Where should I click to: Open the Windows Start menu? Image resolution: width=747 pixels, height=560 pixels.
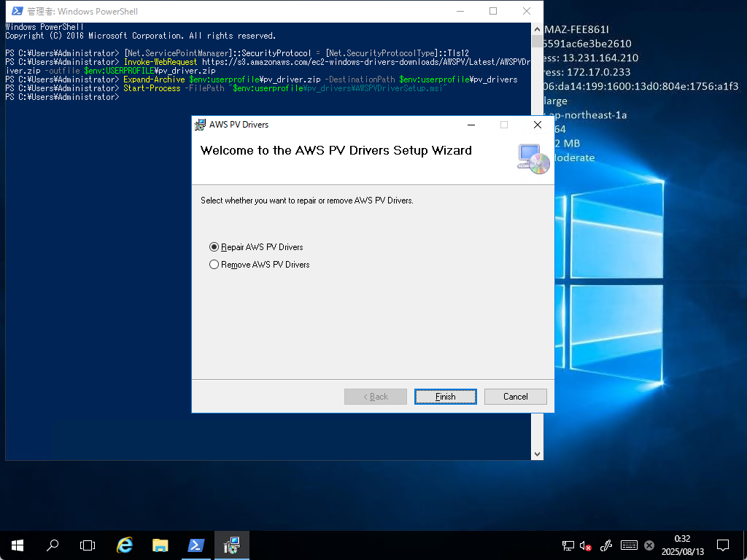(18, 545)
